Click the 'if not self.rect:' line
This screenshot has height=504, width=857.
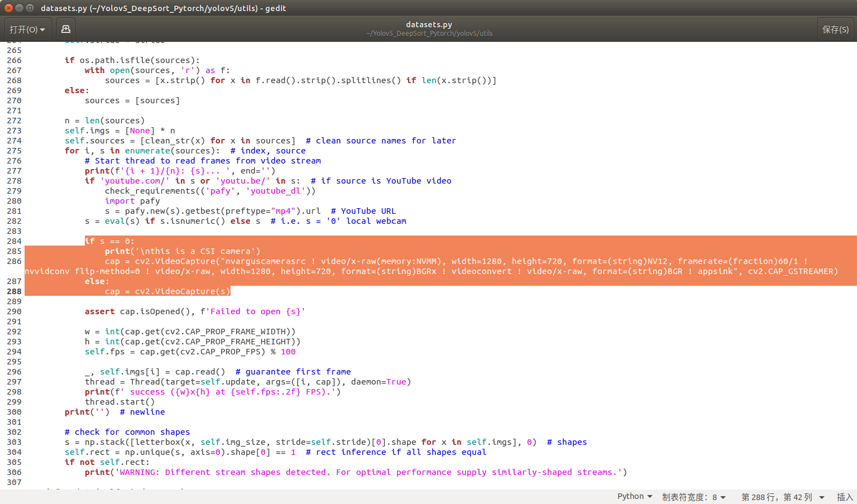tap(107, 462)
